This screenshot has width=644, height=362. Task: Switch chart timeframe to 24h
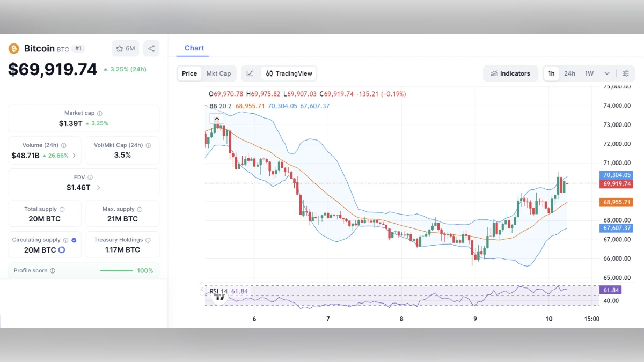(569, 73)
